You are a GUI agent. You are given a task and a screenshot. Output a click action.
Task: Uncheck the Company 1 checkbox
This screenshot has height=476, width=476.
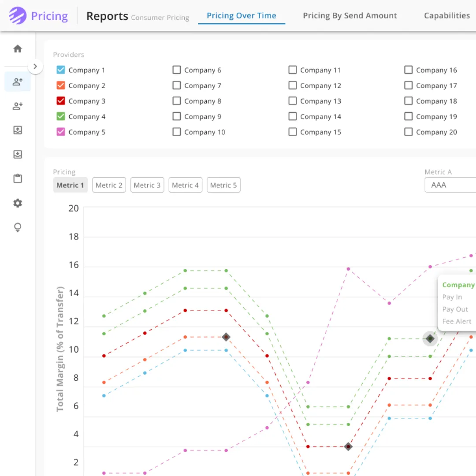(x=61, y=70)
